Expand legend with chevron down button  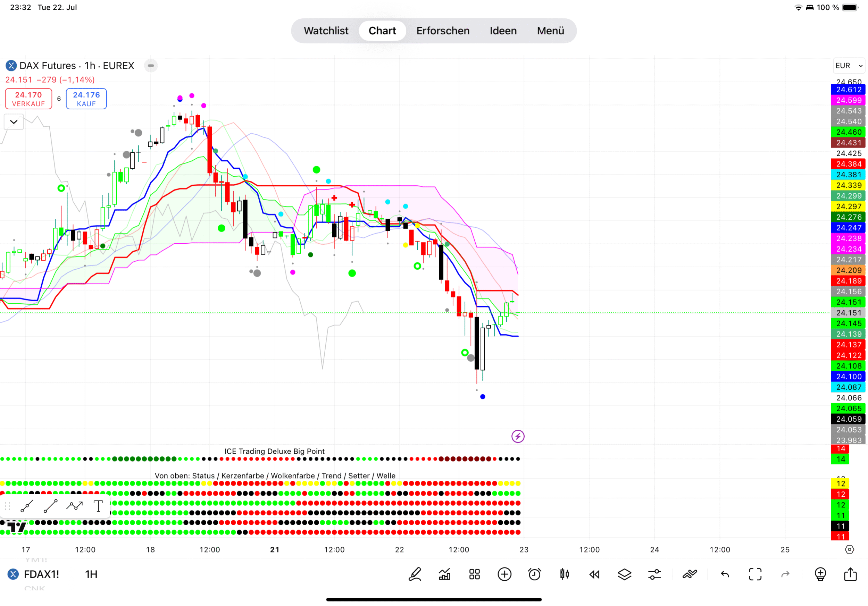14,122
